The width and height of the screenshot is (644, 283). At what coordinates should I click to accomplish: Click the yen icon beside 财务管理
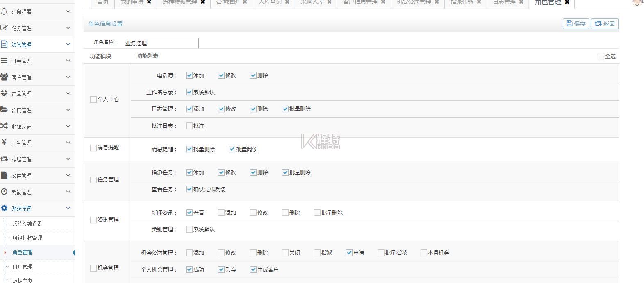point(4,143)
